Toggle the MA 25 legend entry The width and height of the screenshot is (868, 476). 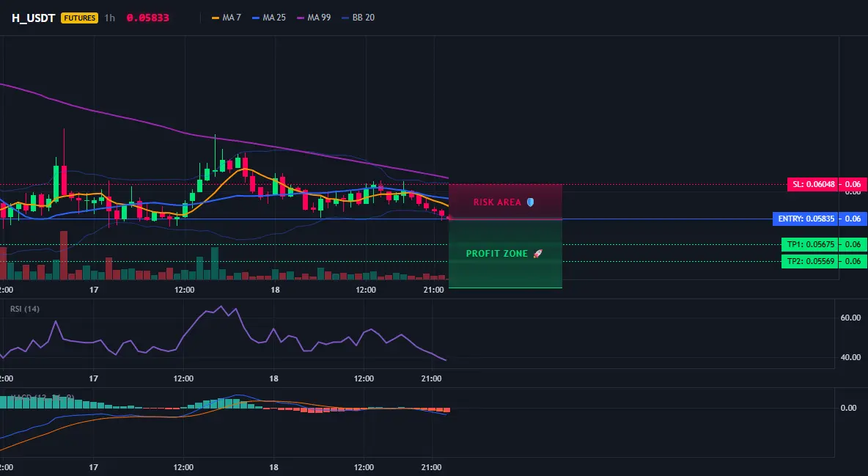point(269,18)
